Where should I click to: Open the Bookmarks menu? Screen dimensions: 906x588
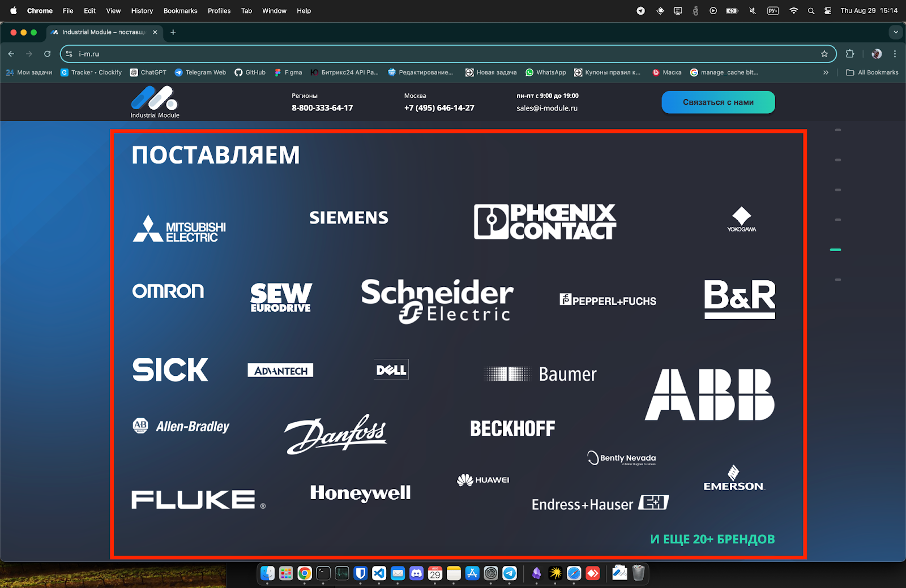tap(180, 11)
